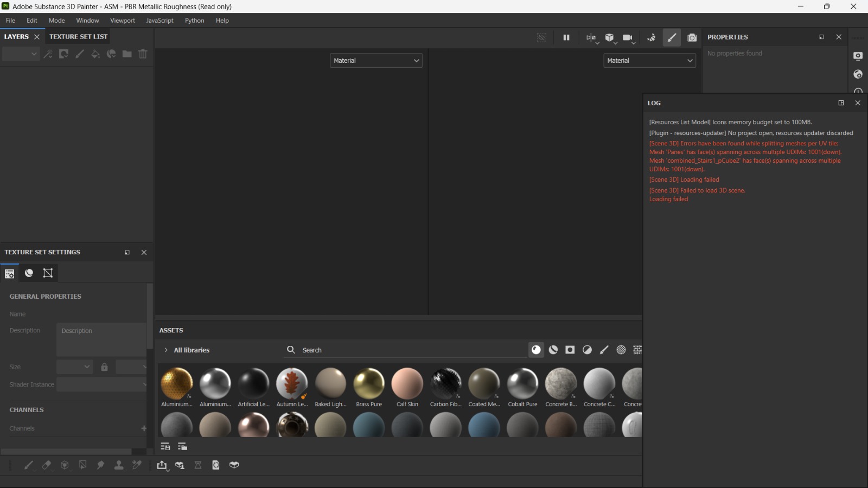868x488 pixels.
Task: Expand the Properties panel to a window
Action: coord(821,37)
